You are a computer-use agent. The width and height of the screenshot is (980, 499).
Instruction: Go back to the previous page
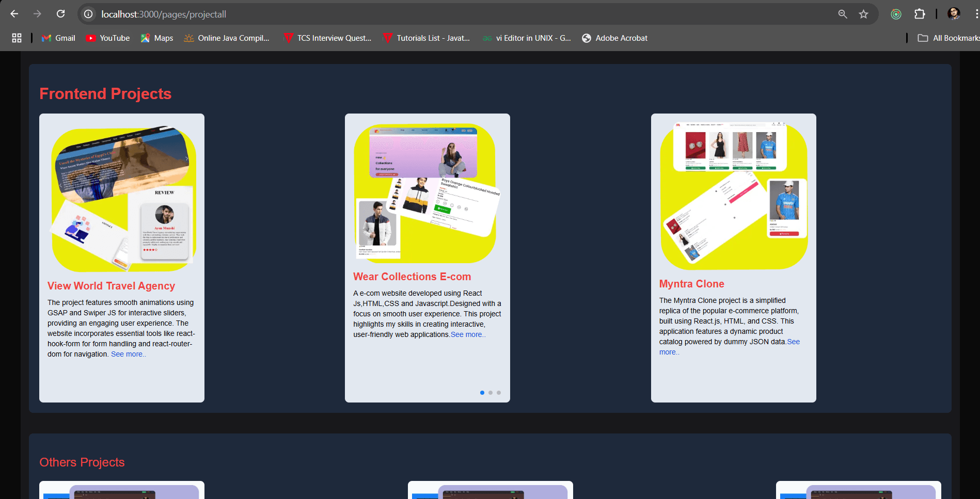pyautogui.click(x=14, y=14)
